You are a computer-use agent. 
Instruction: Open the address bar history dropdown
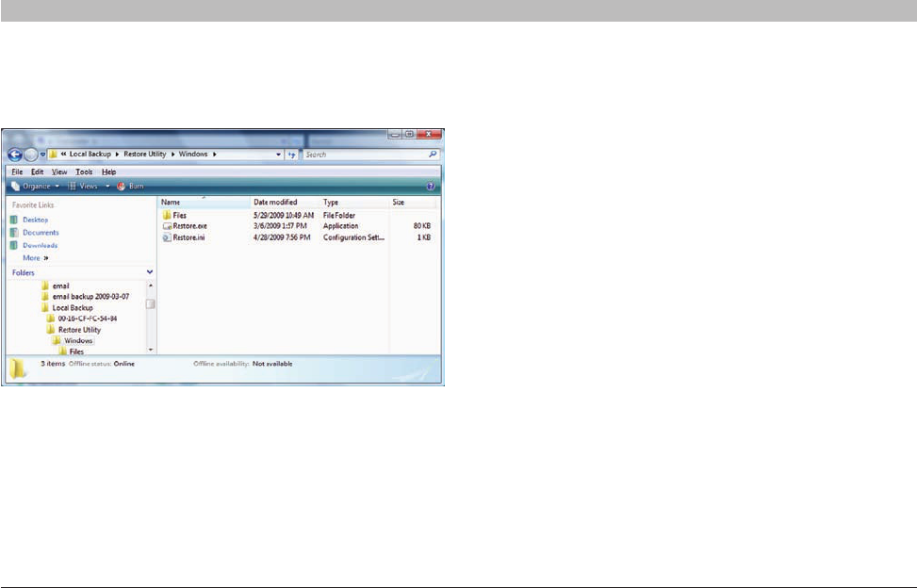[x=278, y=155]
